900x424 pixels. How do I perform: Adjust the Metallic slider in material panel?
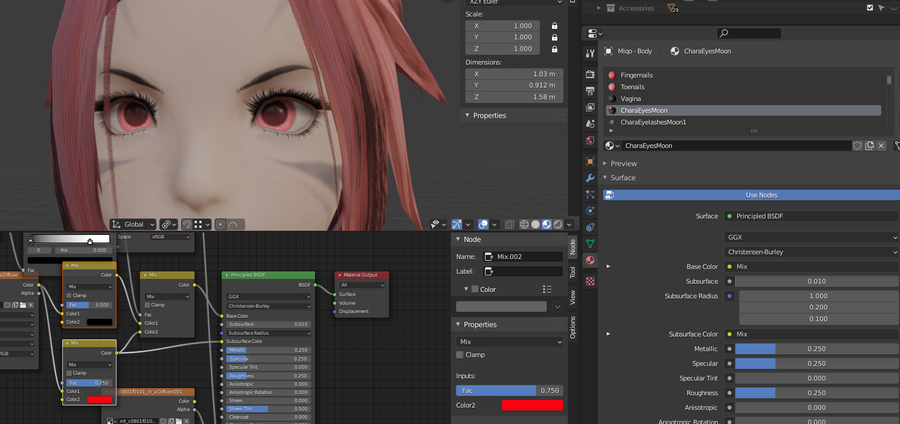817,349
